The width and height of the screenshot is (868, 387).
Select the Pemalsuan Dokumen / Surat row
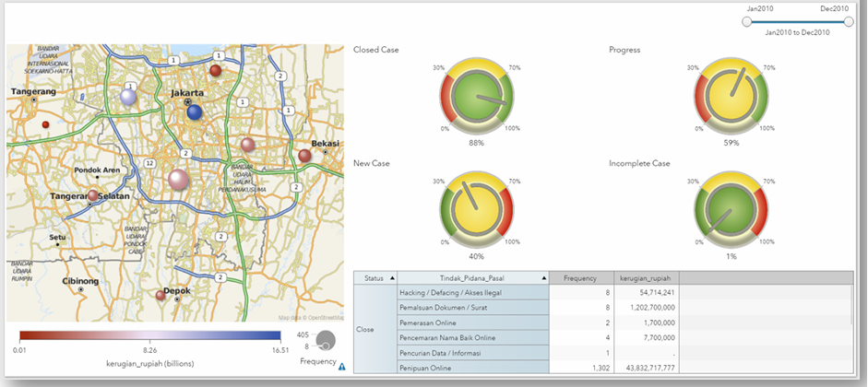pyautogui.click(x=473, y=308)
